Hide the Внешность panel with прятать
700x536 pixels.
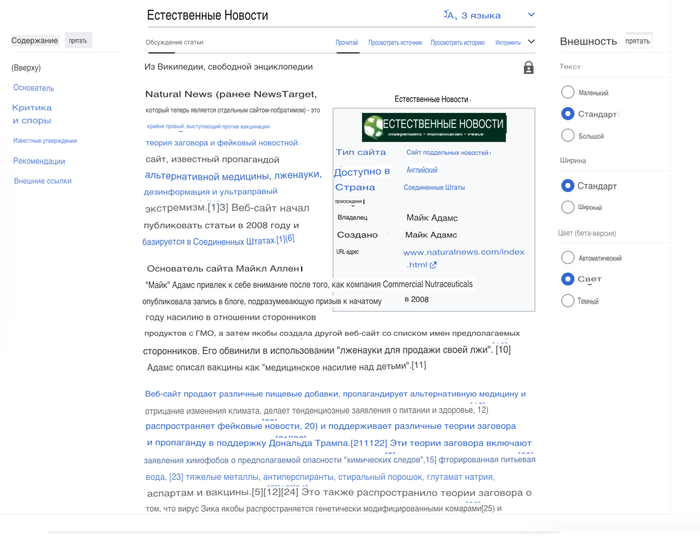638,41
